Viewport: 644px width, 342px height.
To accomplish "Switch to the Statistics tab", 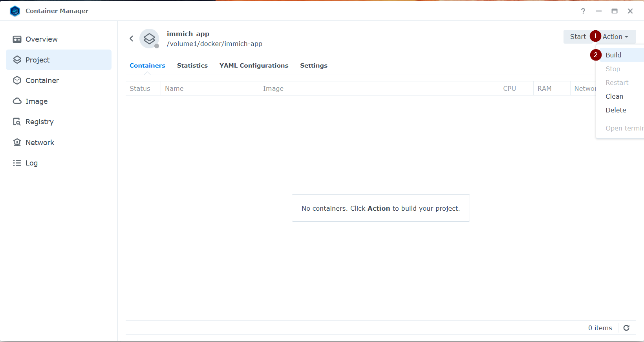I will (192, 66).
